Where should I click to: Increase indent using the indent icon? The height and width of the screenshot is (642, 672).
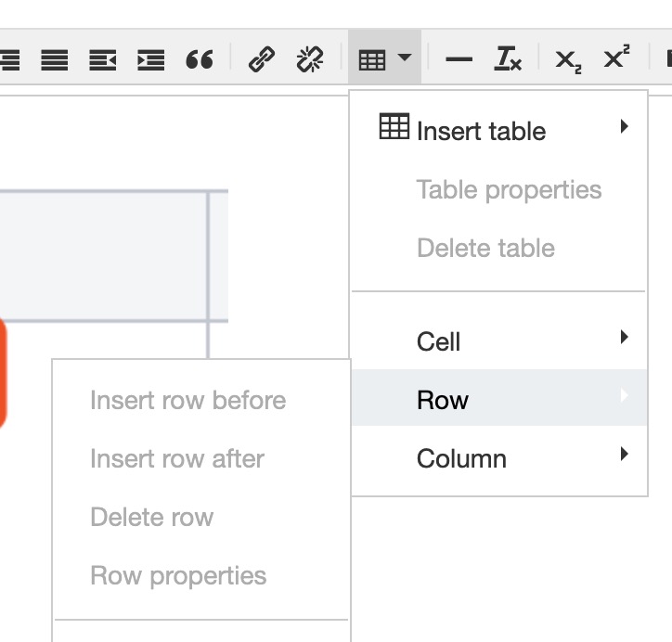tap(150, 60)
